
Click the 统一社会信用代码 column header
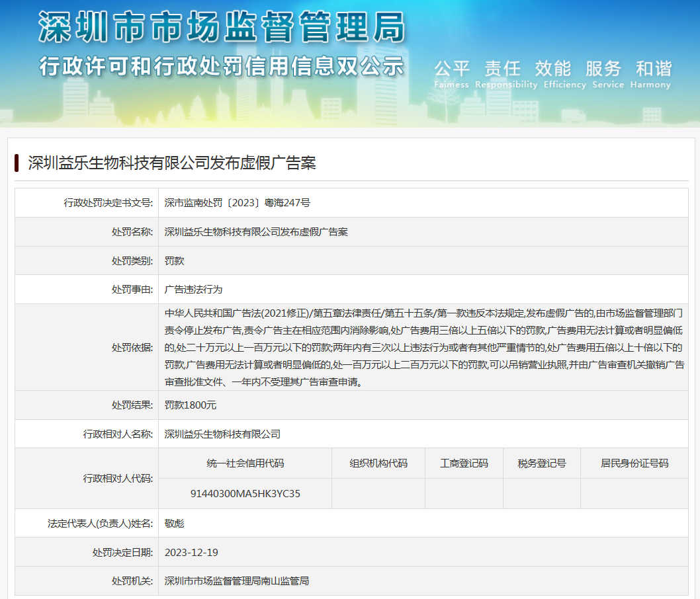coord(245,463)
